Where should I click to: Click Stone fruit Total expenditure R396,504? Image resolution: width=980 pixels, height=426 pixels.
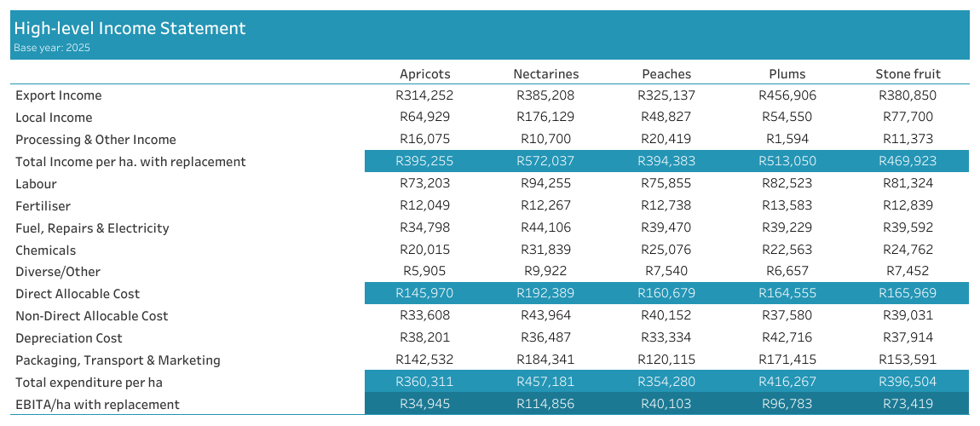coord(908,382)
